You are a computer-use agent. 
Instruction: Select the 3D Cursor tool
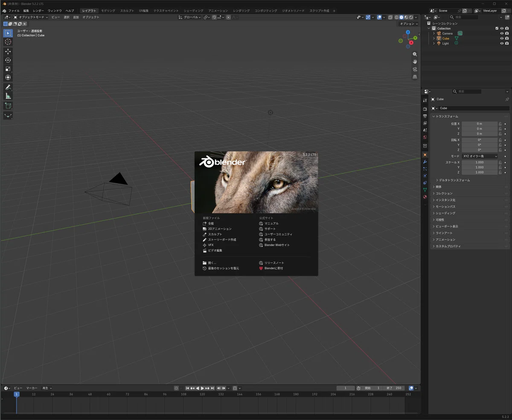pyautogui.click(x=8, y=42)
